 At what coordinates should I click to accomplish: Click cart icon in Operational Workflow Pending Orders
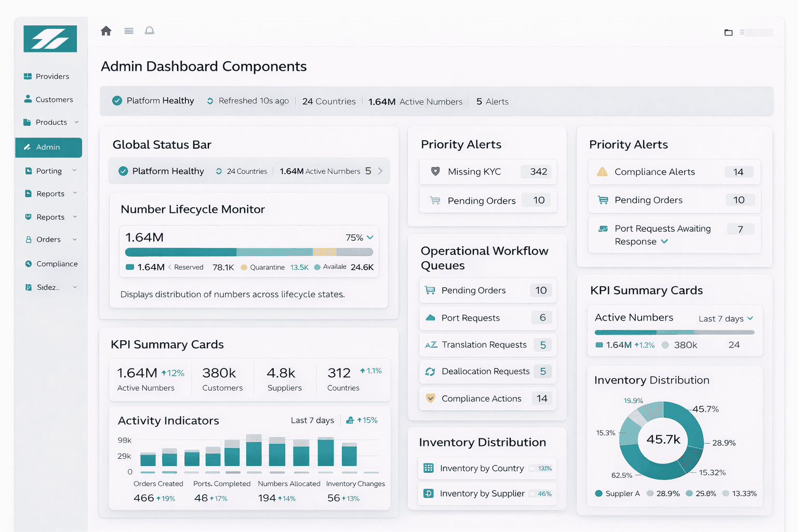tap(430, 290)
